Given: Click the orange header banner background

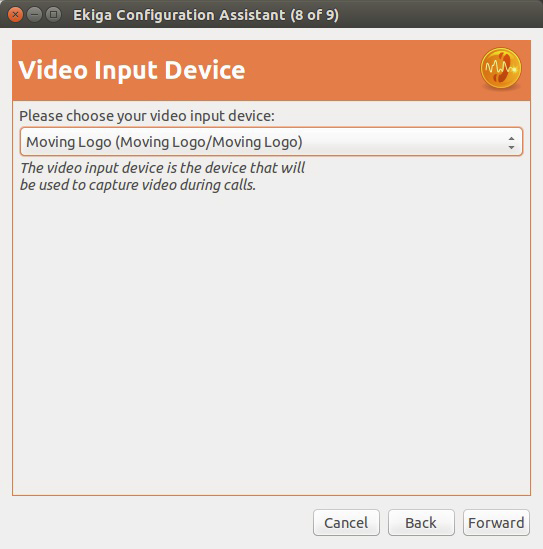Looking at the screenshot, I should point(350,70).
